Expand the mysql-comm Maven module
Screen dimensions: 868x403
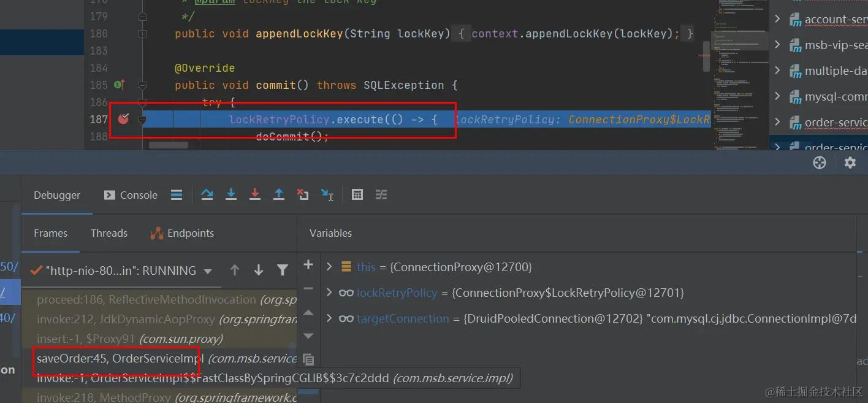click(777, 96)
